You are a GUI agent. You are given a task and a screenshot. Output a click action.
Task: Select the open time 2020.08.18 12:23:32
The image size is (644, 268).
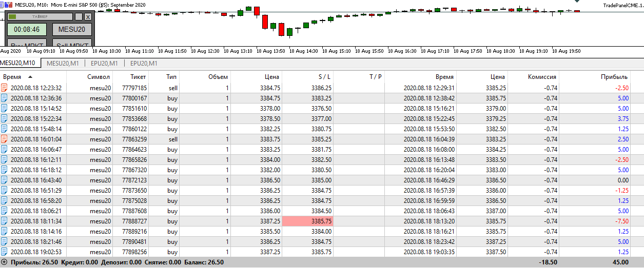coord(36,88)
